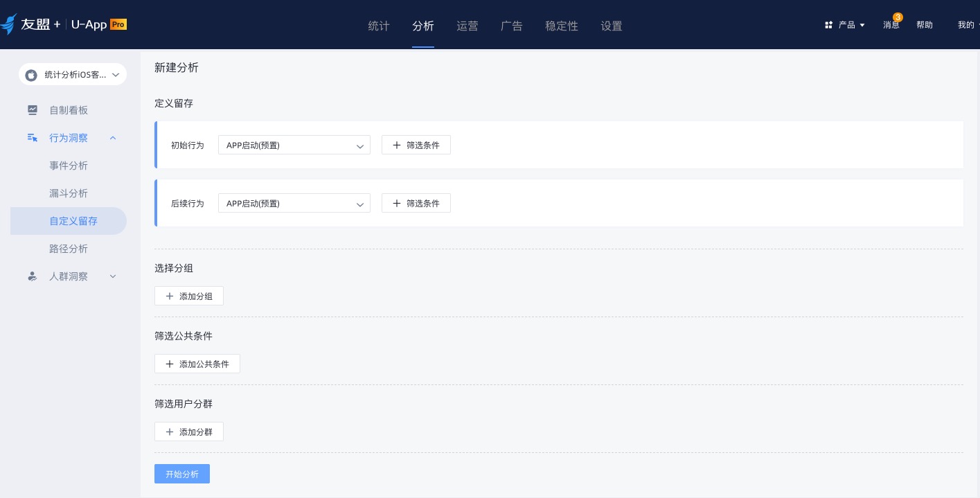The height and width of the screenshot is (498, 980).
Task: Select 人群洞察 in the sidebar
Action: (69, 276)
